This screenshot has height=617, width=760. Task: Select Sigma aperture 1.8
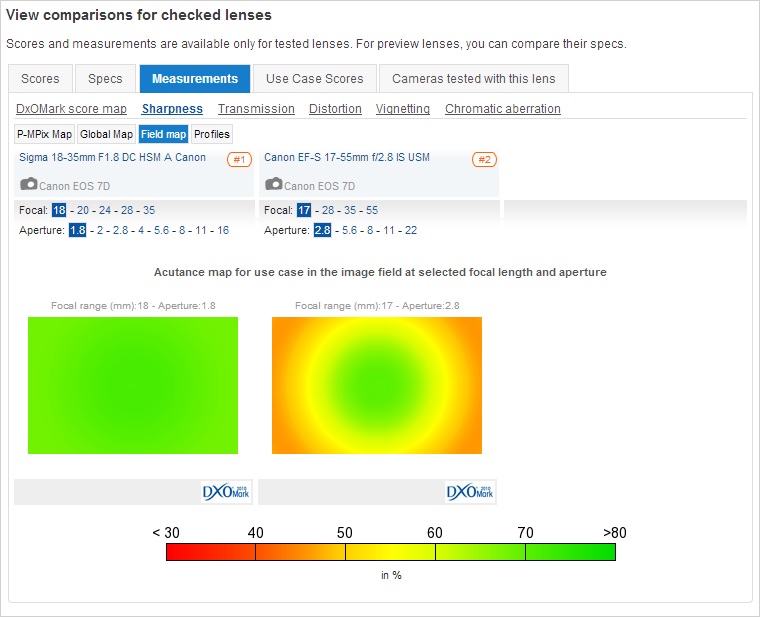pos(78,230)
